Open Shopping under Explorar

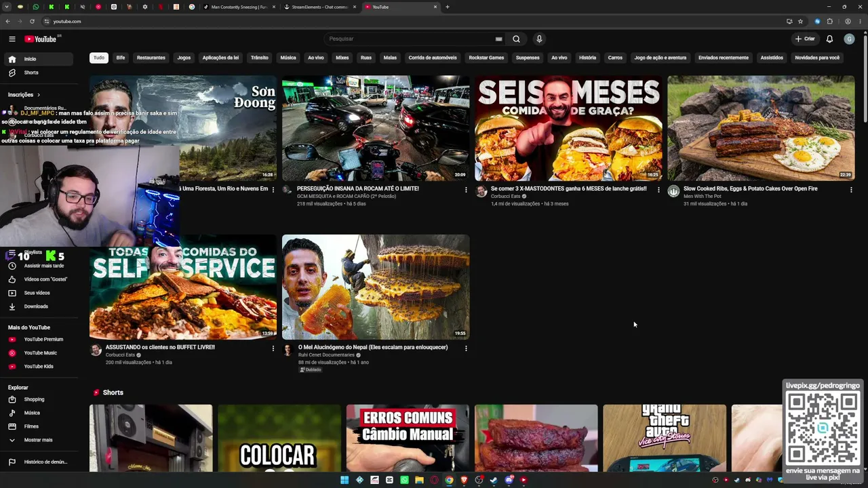pos(38,399)
